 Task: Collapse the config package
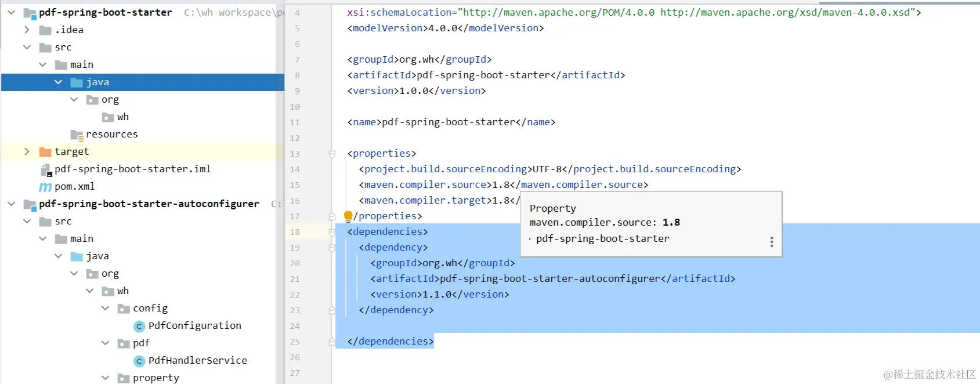click(105, 308)
